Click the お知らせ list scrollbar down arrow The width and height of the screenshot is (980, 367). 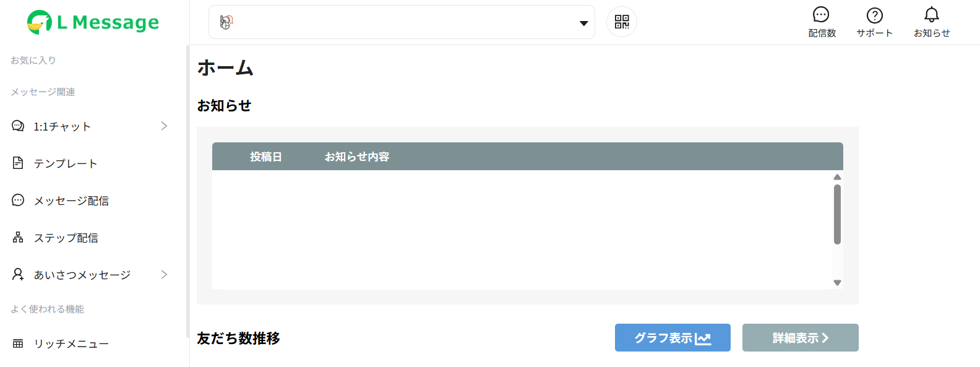click(x=837, y=283)
